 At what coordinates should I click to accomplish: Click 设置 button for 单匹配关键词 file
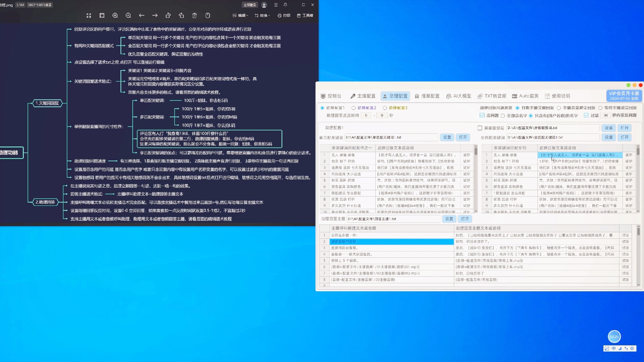click(447, 137)
